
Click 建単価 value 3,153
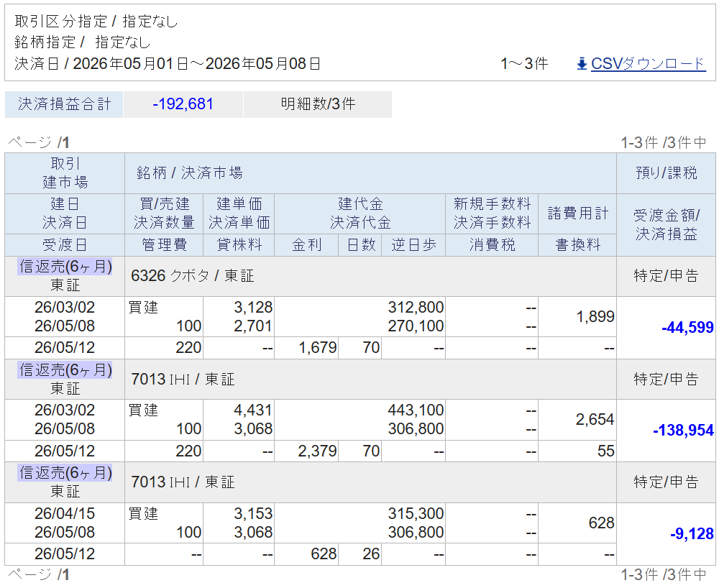253,513
